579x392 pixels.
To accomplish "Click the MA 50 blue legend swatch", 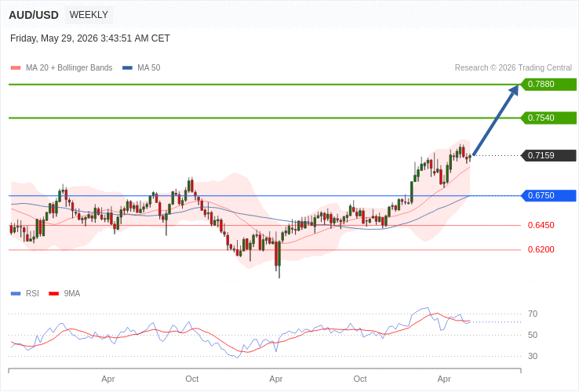I will pyautogui.click(x=127, y=68).
